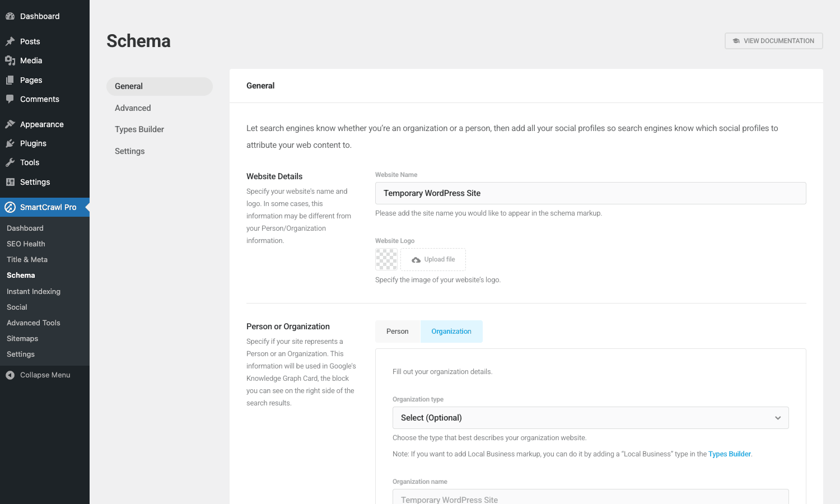Image resolution: width=840 pixels, height=504 pixels.
Task: Click the Website Name input field
Action: (x=590, y=193)
